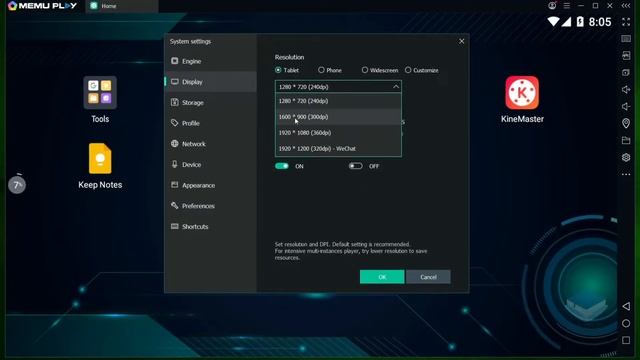The height and width of the screenshot is (360, 640).
Task: Switch to the Home tab
Action: tap(122, 6)
